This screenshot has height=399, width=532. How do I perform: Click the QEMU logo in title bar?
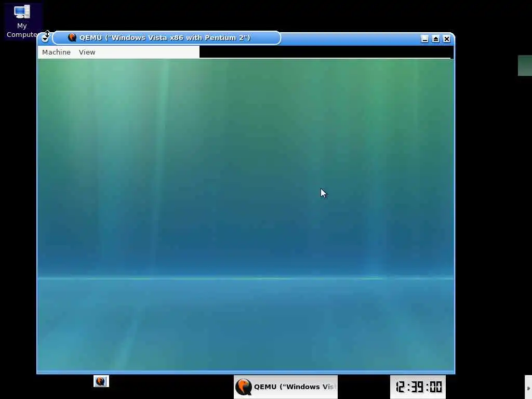pos(72,37)
